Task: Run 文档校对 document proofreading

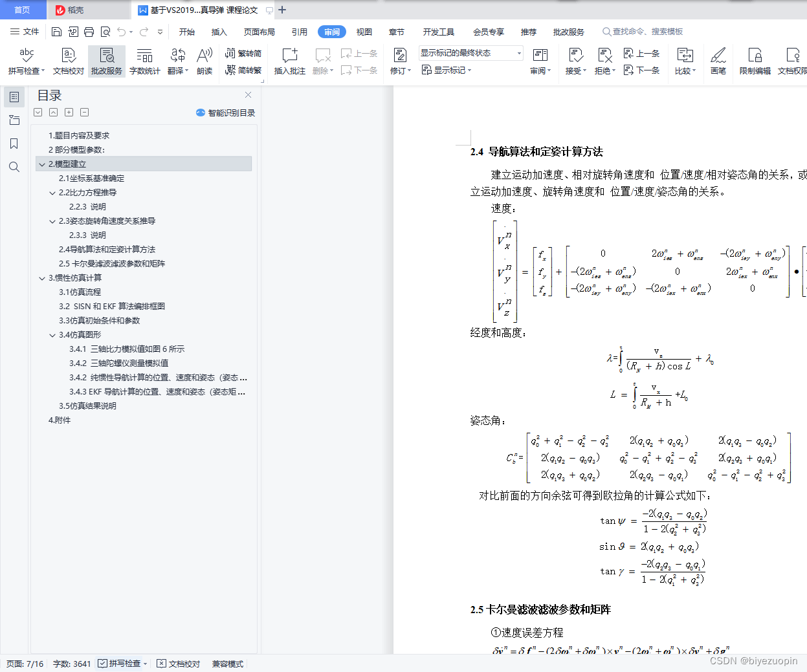Action: [67, 60]
